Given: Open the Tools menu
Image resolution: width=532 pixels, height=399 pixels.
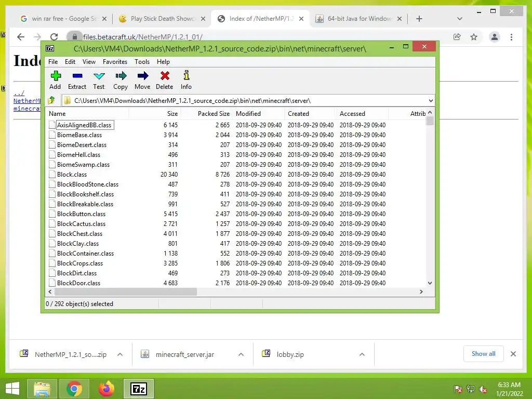Looking at the screenshot, I should point(142,62).
